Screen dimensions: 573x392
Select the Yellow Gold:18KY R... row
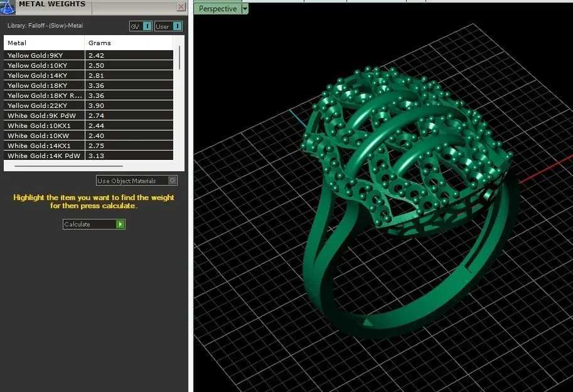pyautogui.click(x=88, y=95)
